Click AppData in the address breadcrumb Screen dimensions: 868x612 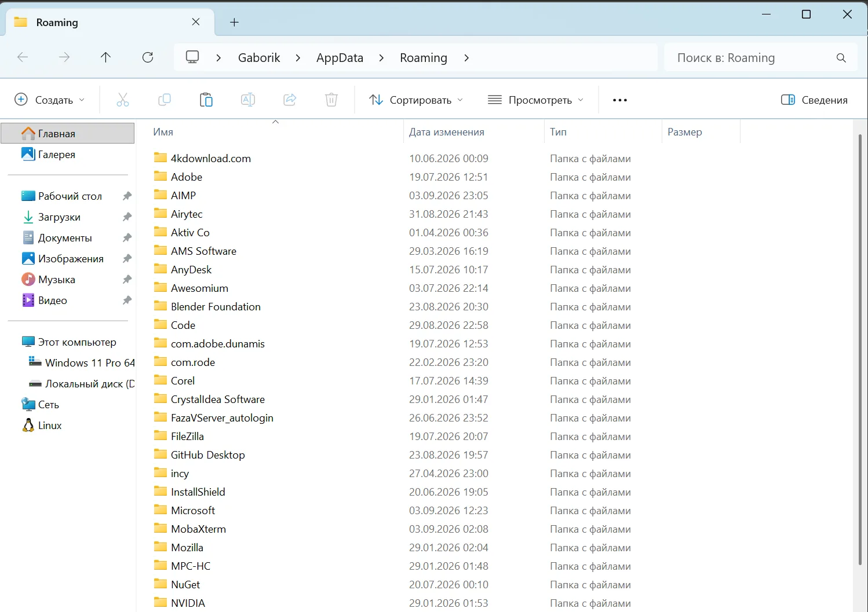pyautogui.click(x=340, y=58)
